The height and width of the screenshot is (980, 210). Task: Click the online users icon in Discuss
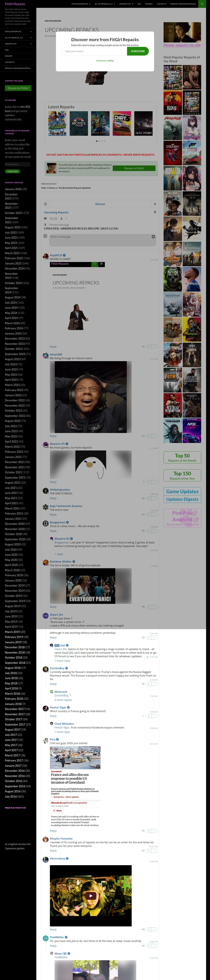click(61, 219)
